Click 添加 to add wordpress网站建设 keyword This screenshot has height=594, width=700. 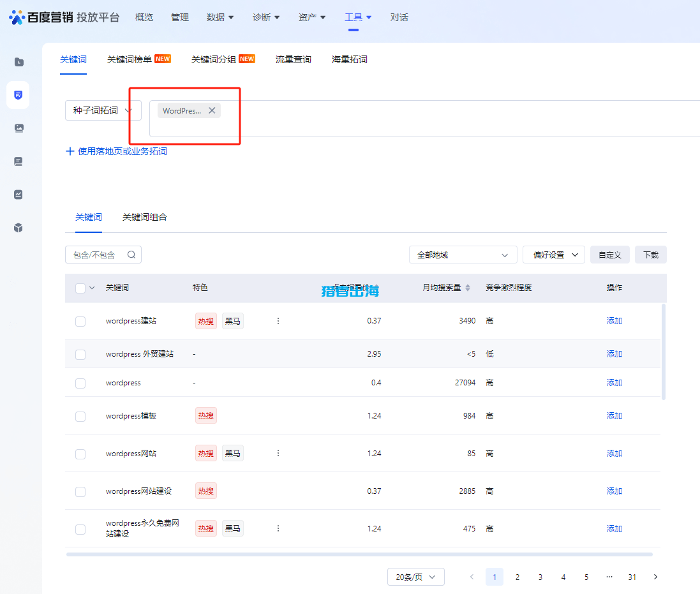(613, 491)
